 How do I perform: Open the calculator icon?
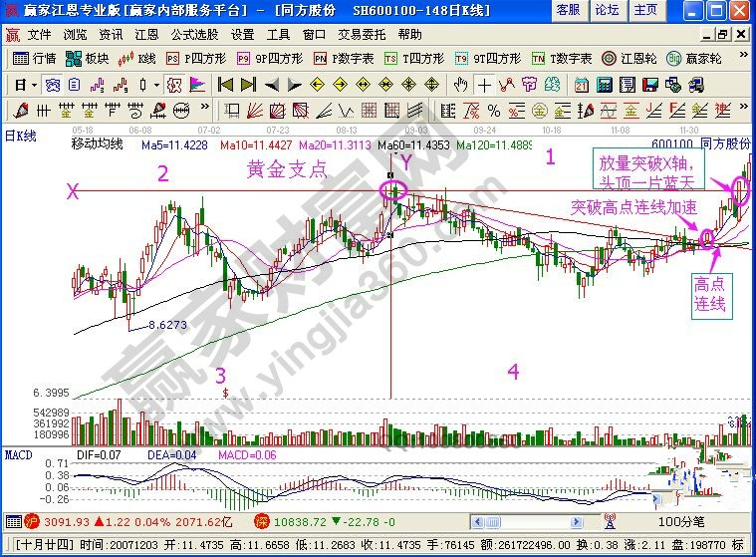point(605,86)
